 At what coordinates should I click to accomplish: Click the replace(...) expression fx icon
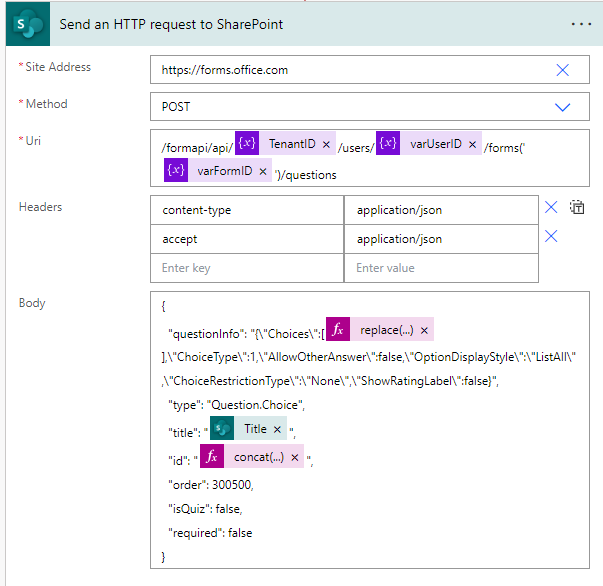(338, 329)
